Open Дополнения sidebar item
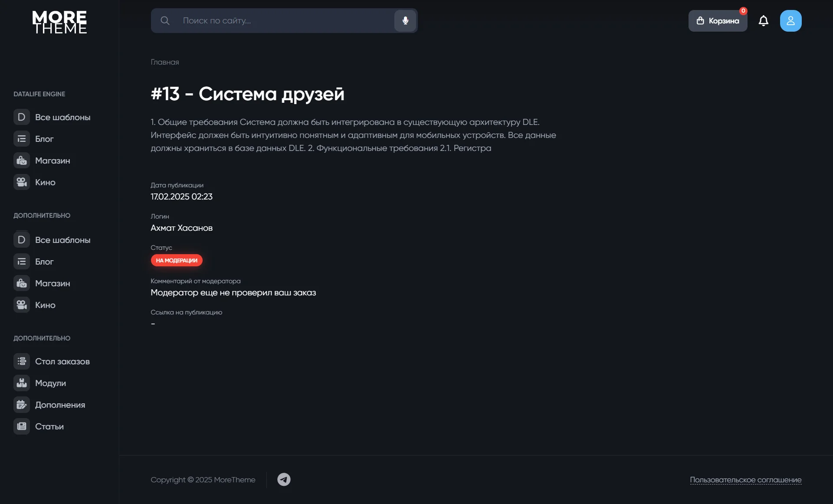 point(49,405)
